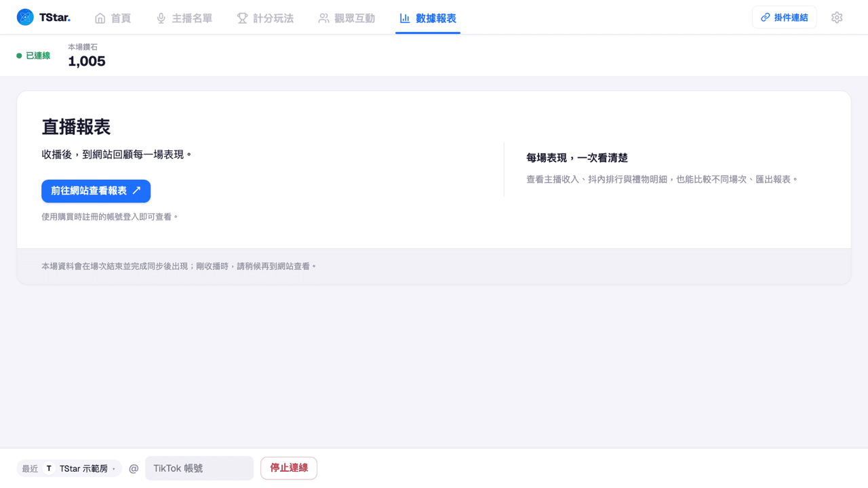Viewport: 868px width, 488px height.
Task: Click the 每場表現，一次看清楚 heading
Action: pos(577,158)
